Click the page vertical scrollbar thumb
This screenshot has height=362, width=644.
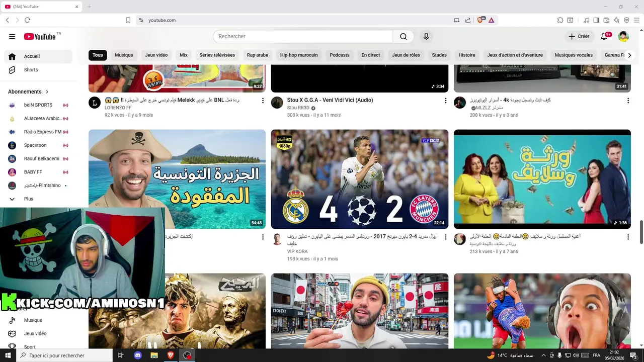[x=641, y=232]
